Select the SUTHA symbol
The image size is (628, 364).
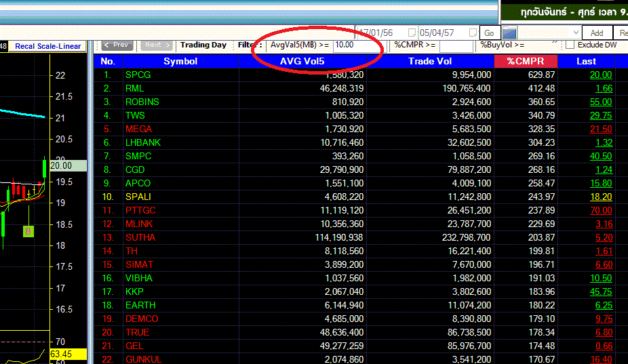(140, 237)
